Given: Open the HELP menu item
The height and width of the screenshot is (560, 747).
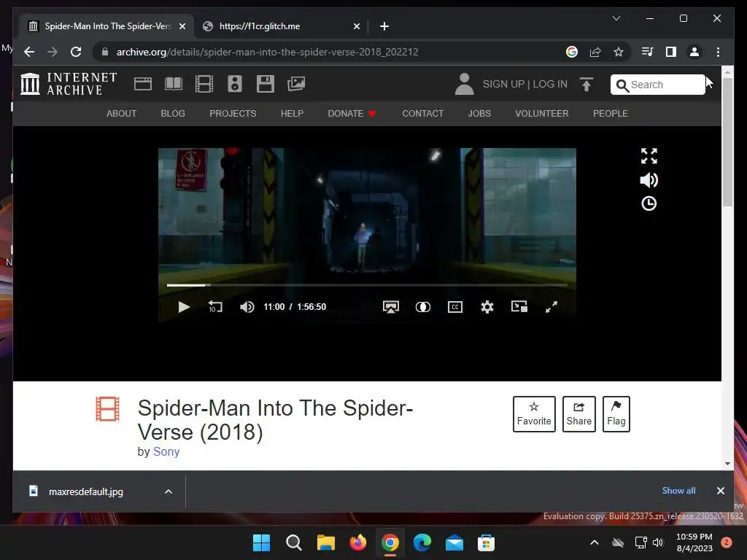Looking at the screenshot, I should coord(292,113).
